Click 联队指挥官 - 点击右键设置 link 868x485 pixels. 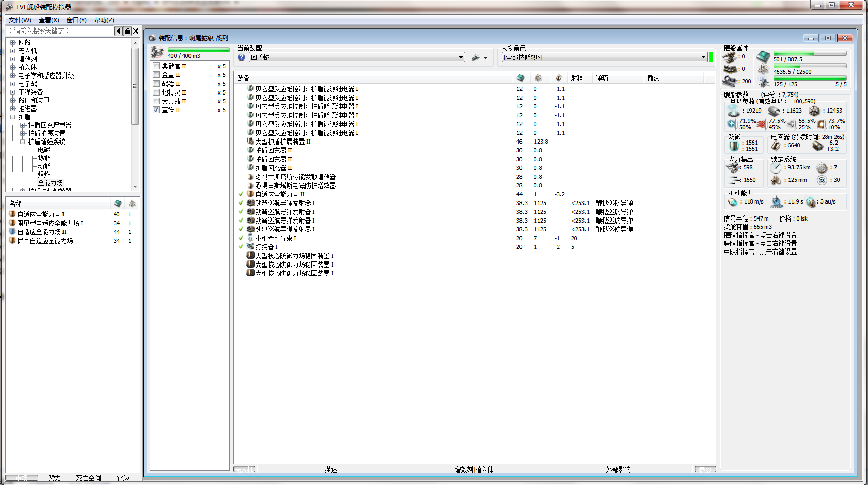pyautogui.click(x=760, y=243)
